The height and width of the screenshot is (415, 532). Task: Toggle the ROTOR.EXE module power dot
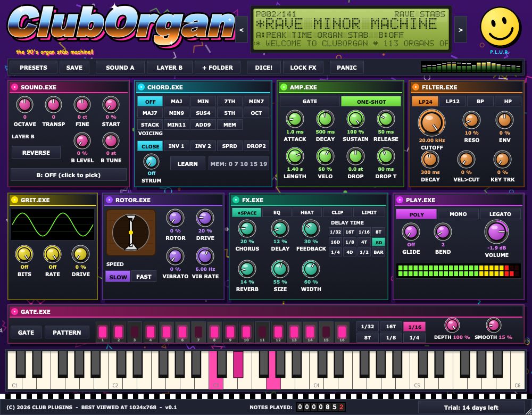pyautogui.click(x=109, y=200)
